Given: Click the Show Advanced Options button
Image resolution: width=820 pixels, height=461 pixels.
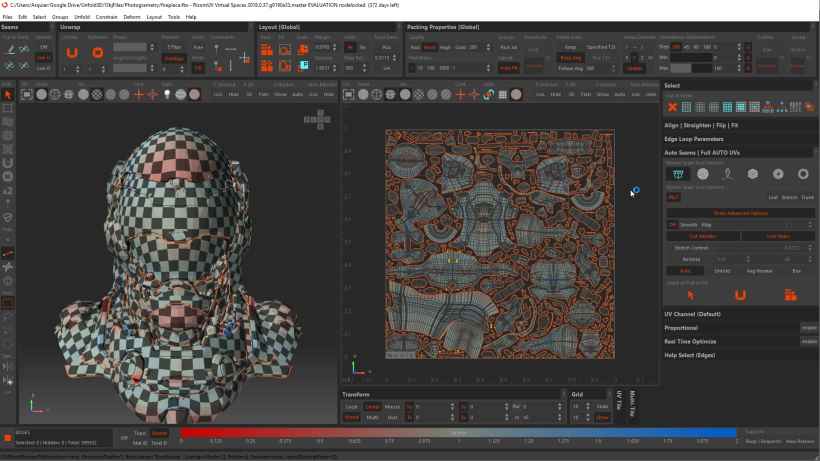Looking at the screenshot, I should [x=740, y=212].
